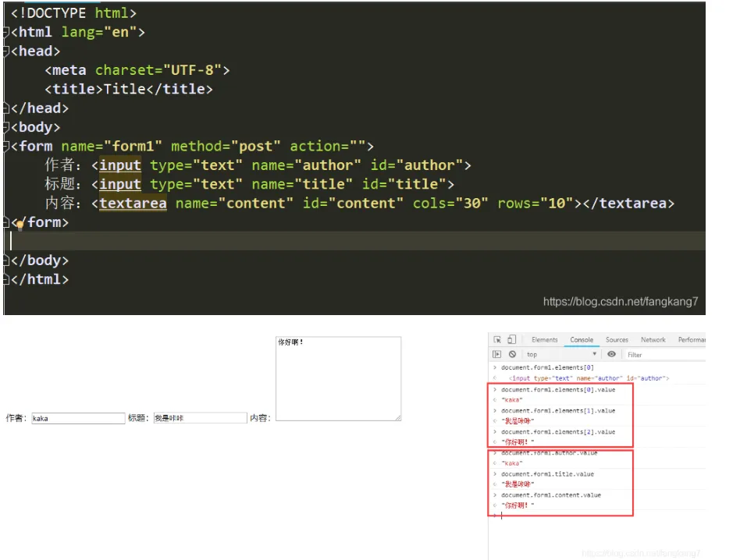Switch to the Elements tab
Screen dimensions: 740x560
[x=544, y=339]
